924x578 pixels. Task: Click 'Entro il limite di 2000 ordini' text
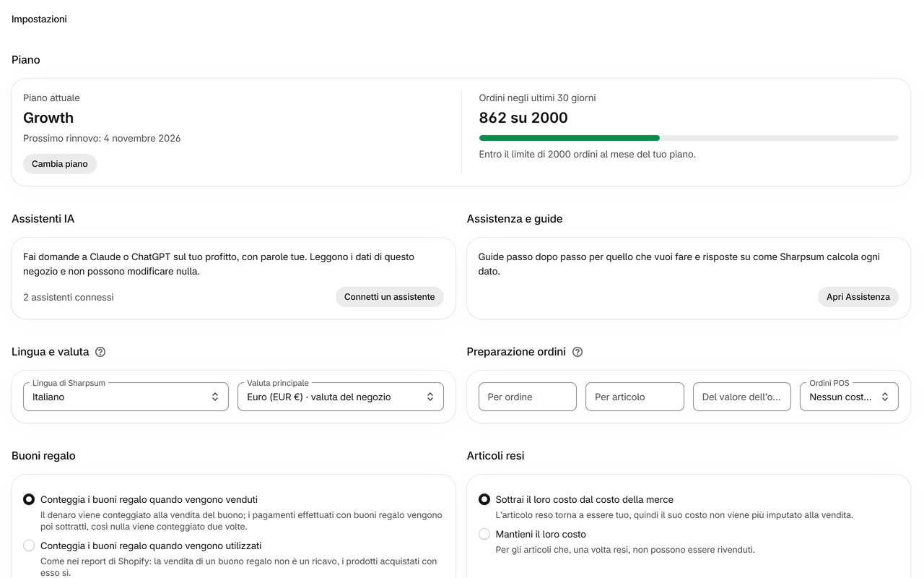pyautogui.click(x=588, y=154)
